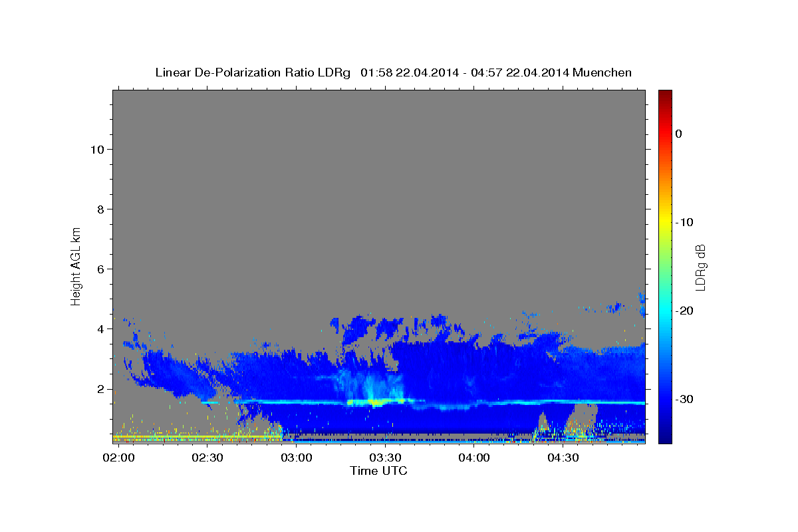Select the 'Time UTC' x-axis label
Image resolution: width=798 pixels, height=532 pixels.
point(378,471)
